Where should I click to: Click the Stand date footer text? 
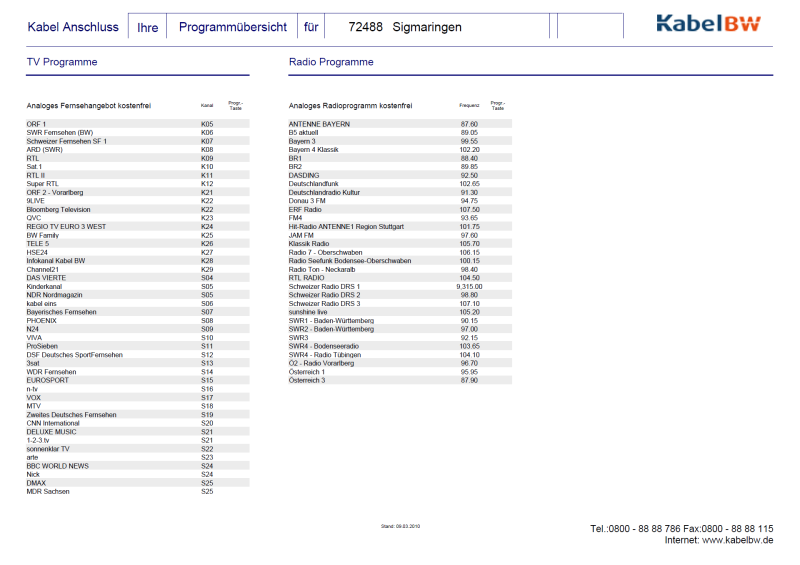click(400, 525)
